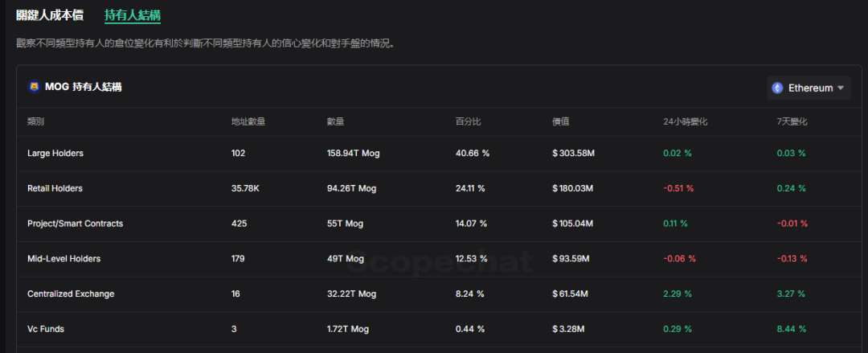This screenshot has height=353, width=868.
Task: Sort by 地址數量 column header
Action: click(248, 121)
